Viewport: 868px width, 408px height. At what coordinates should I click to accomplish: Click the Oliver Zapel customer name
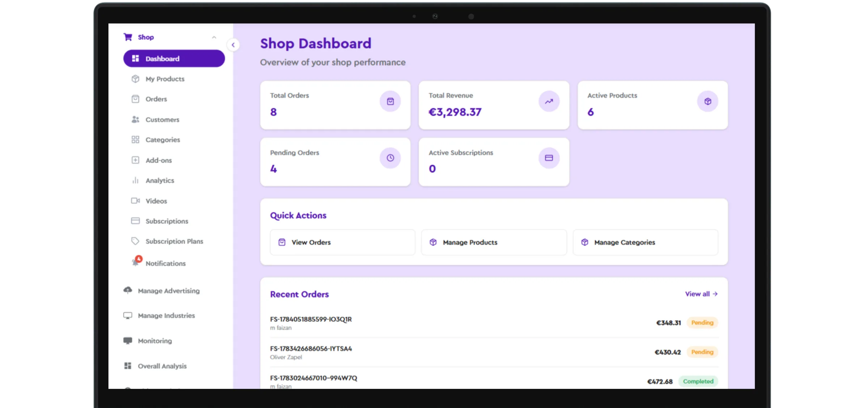(286, 357)
